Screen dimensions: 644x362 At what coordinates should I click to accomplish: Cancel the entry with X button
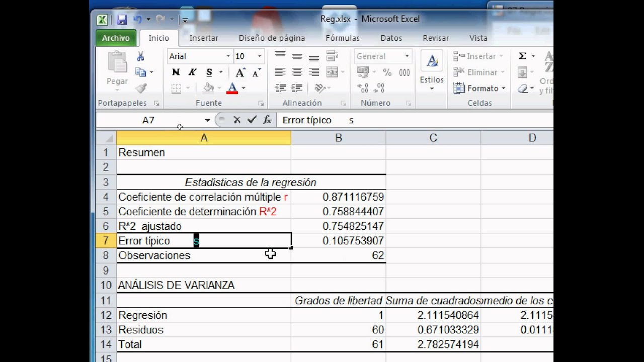(237, 120)
